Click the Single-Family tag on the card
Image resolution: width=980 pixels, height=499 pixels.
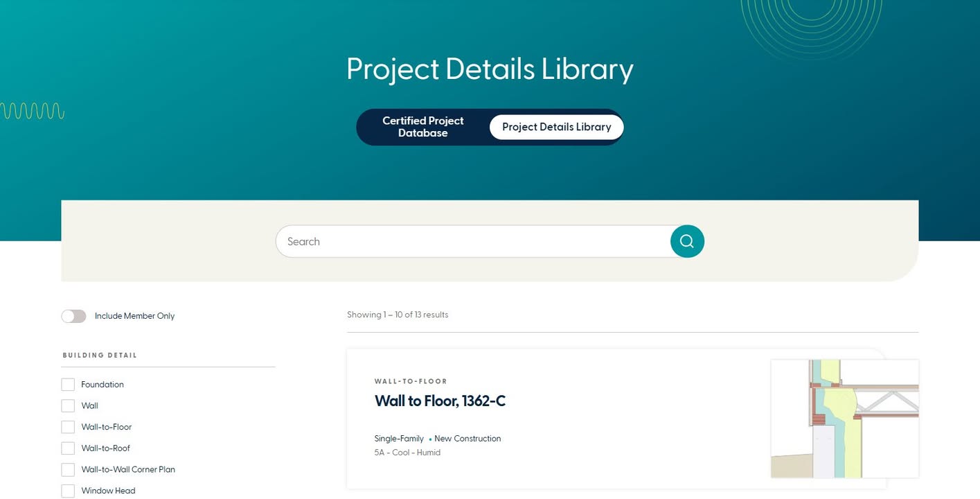[399, 439]
